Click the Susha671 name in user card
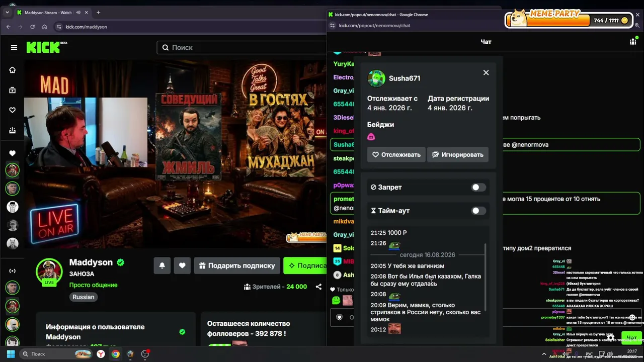Screen dimensions: 644x362 point(405,78)
